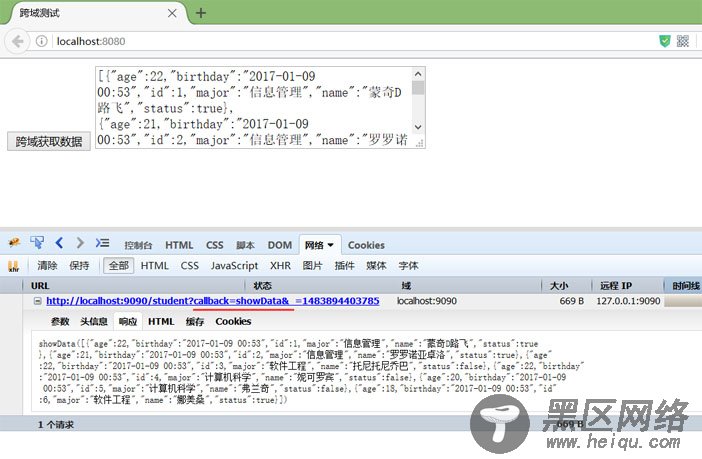The image size is (702, 459).
Task: Filter requests by 图片 type
Action: click(312, 266)
